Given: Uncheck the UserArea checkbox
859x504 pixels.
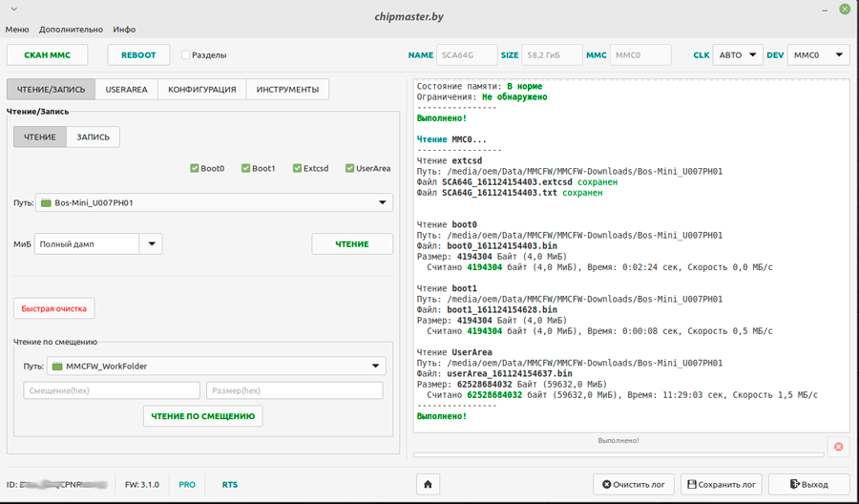Looking at the screenshot, I should [x=349, y=168].
